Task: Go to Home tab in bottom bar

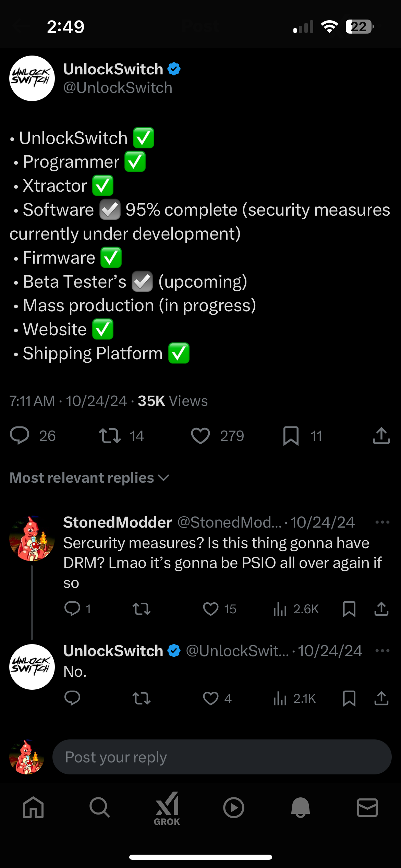Action: [x=33, y=808]
